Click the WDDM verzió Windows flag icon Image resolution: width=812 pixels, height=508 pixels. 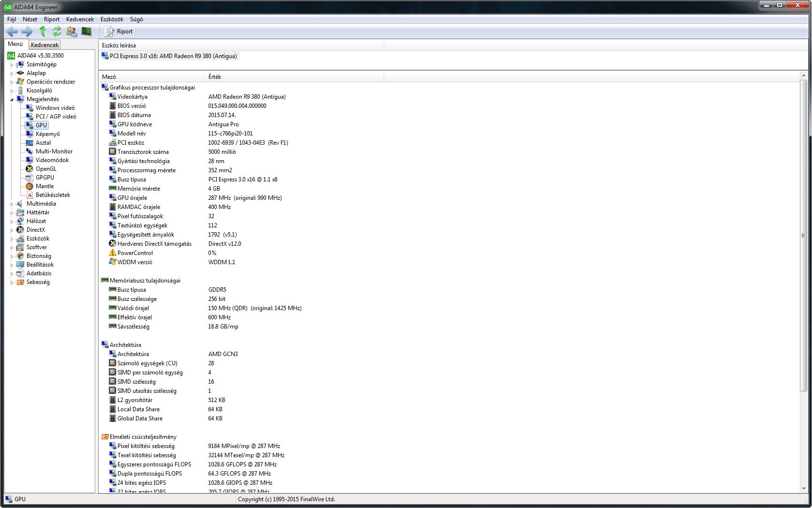click(x=113, y=262)
